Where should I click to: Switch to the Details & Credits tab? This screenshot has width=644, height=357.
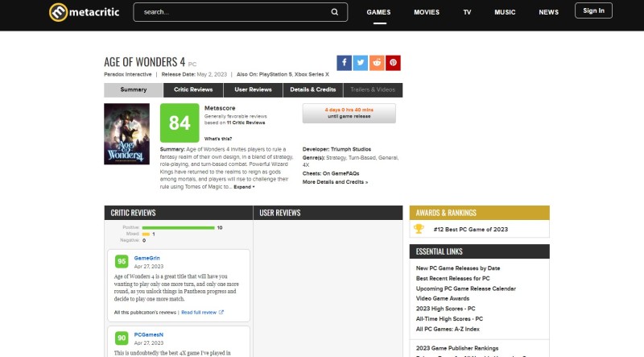313,89
